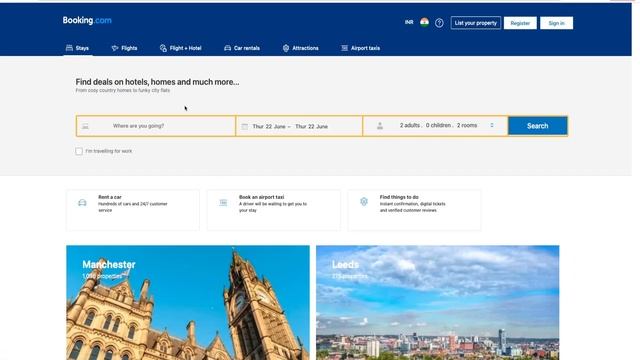
Task: Click the Flight + Hotel icon
Action: tap(163, 48)
